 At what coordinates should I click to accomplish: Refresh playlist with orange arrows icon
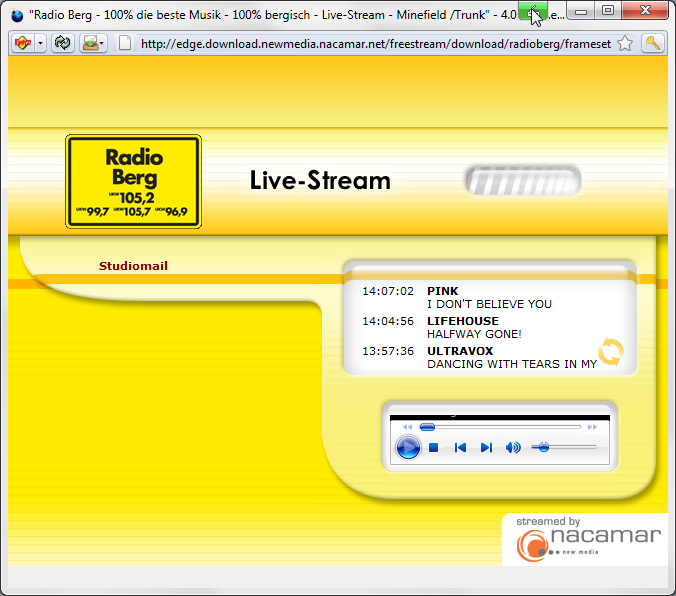(x=611, y=352)
